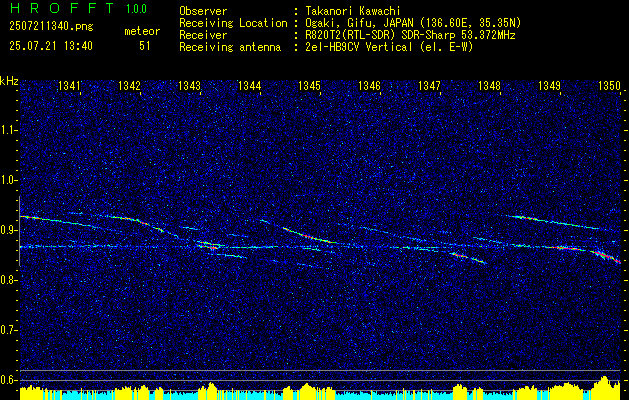Click the 1348 time marker

coord(489,85)
